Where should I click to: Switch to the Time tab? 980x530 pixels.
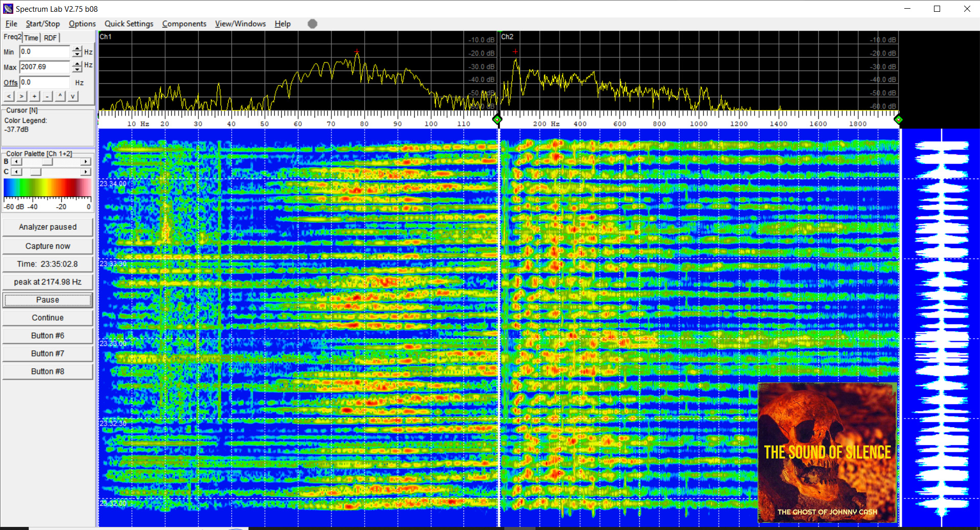31,38
